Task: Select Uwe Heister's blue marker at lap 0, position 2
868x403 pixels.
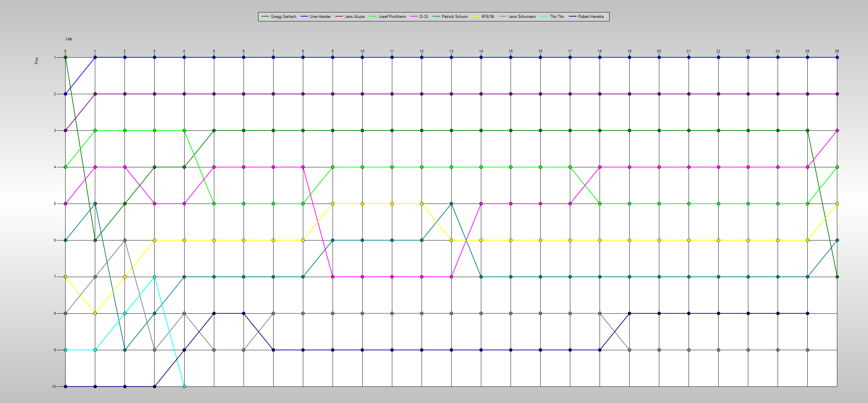Action: coord(66,94)
